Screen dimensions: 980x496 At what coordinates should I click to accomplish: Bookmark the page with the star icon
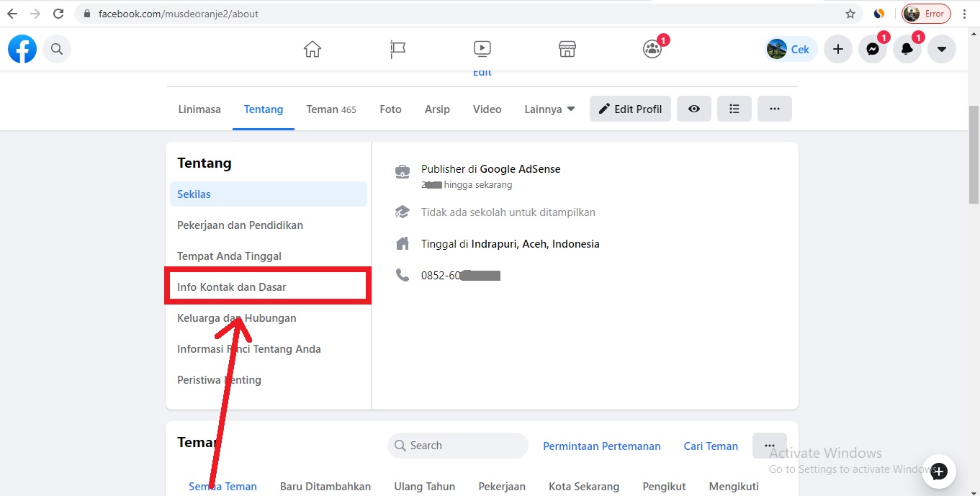[850, 13]
